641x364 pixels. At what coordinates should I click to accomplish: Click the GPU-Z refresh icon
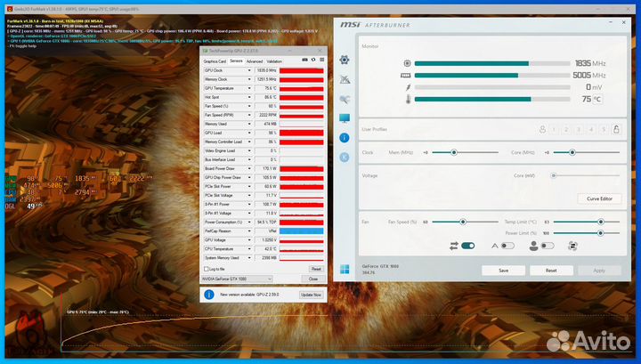[x=313, y=60]
